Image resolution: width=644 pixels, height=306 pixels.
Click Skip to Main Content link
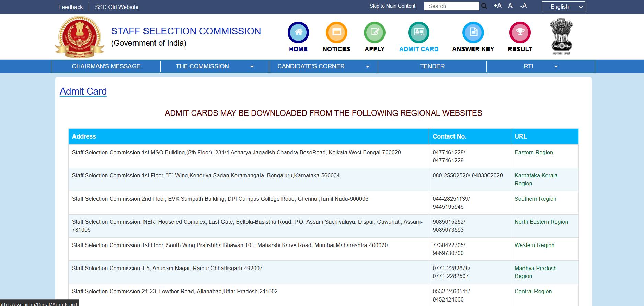392,6
